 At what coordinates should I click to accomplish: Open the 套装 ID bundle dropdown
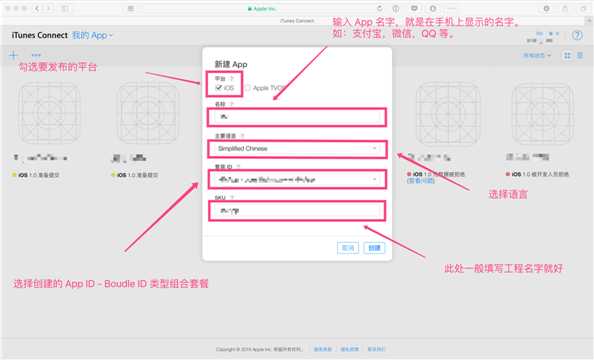pyautogui.click(x=297, y=179)
